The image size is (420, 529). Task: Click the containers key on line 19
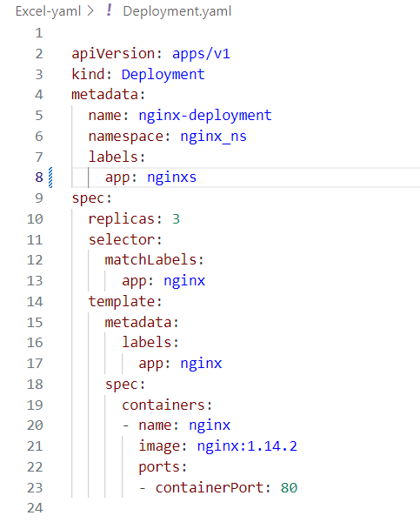coord(163,405)
